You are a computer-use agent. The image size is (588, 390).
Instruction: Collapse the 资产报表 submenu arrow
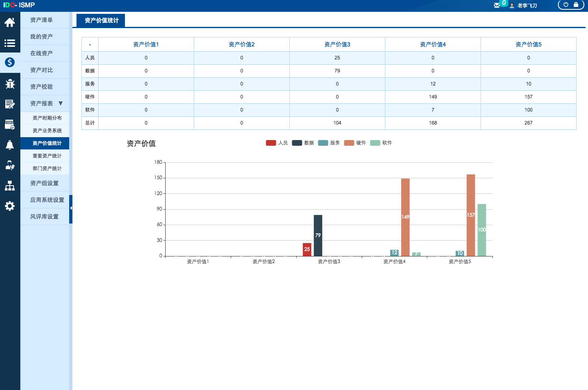click(x=61, y=103)
